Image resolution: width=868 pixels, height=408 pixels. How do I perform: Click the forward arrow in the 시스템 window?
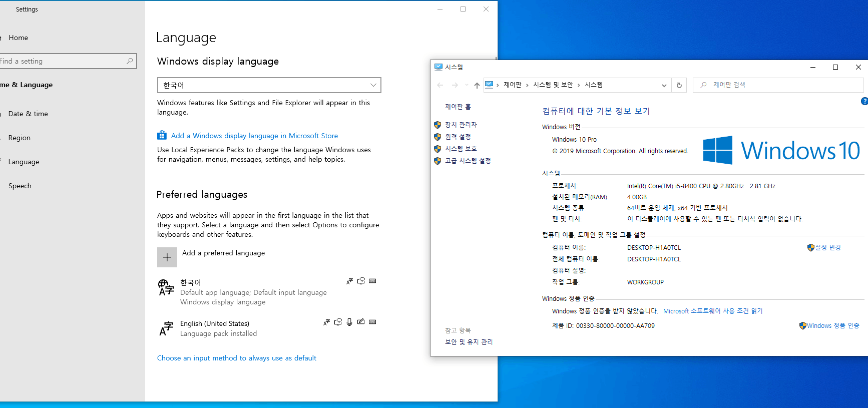[x=455, y=85]
